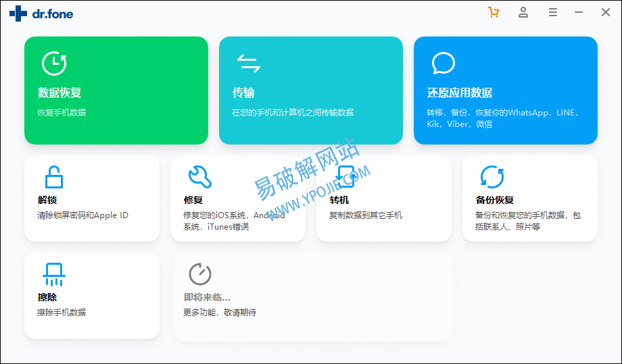Screen dimensions: 622x364
Task: Click the 修复 repair label
Action: [x=193, y=200]
